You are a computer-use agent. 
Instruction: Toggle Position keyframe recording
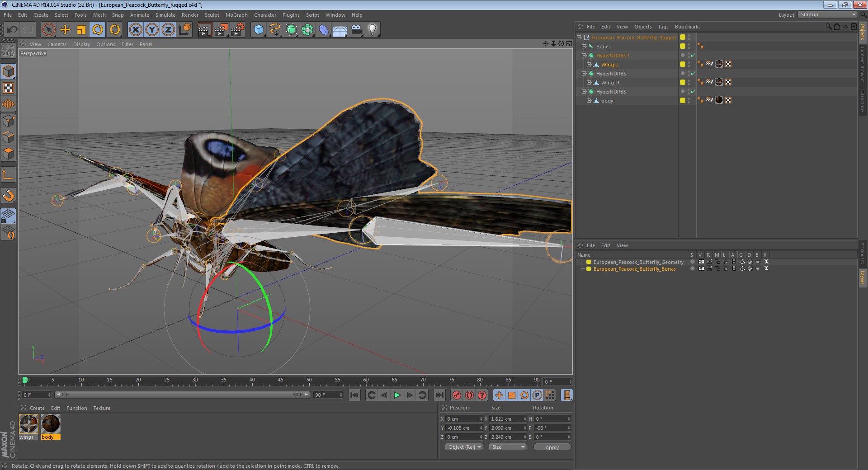pyautogui.click(x=499, y=395)
